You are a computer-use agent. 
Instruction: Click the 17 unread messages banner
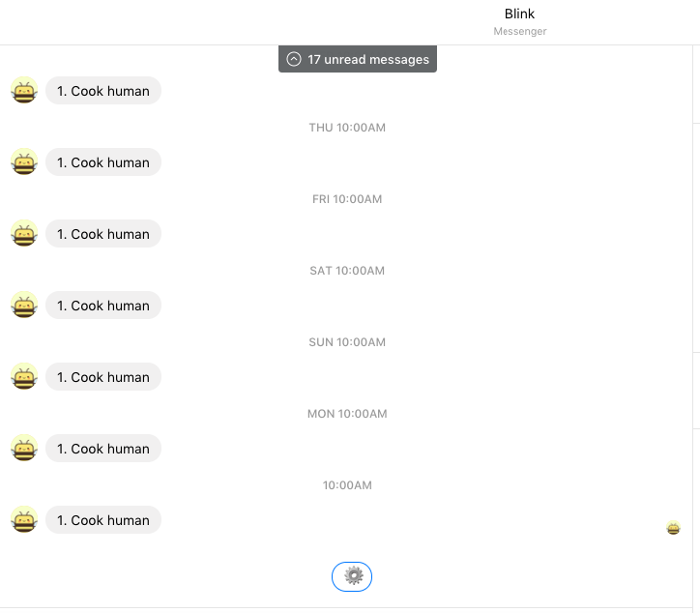click(358, 59)
